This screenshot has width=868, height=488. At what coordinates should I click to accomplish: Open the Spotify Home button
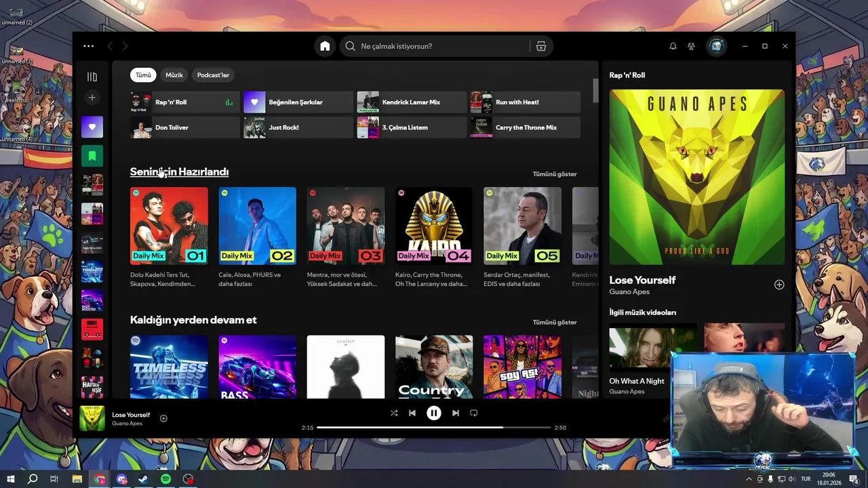[325, 46]
